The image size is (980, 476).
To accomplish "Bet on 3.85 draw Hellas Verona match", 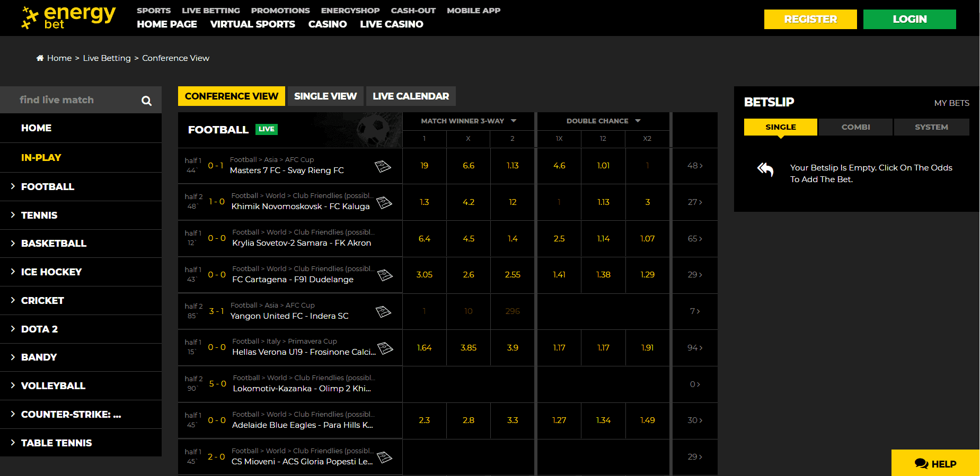I will point(469,348).
